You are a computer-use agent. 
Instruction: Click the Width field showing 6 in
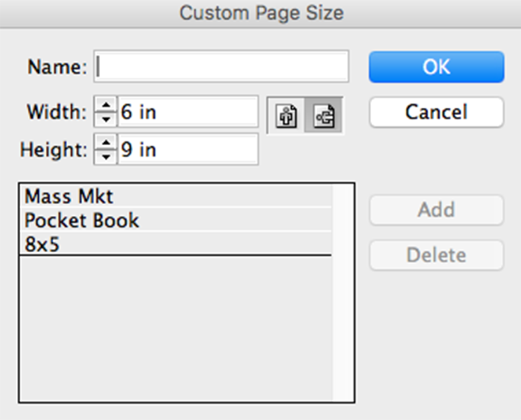tap(188, 112)
